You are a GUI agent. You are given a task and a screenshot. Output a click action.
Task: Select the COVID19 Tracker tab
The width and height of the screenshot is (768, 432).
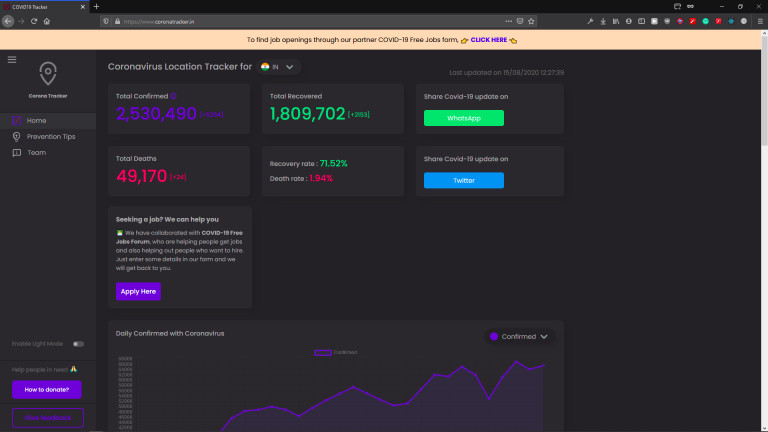pos(45,7)
